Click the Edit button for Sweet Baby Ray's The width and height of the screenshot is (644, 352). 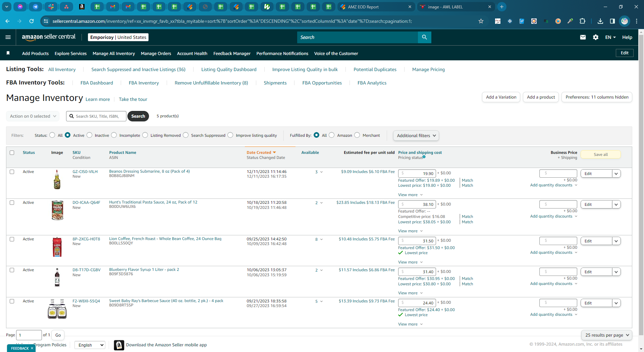[x=596, y=303]
